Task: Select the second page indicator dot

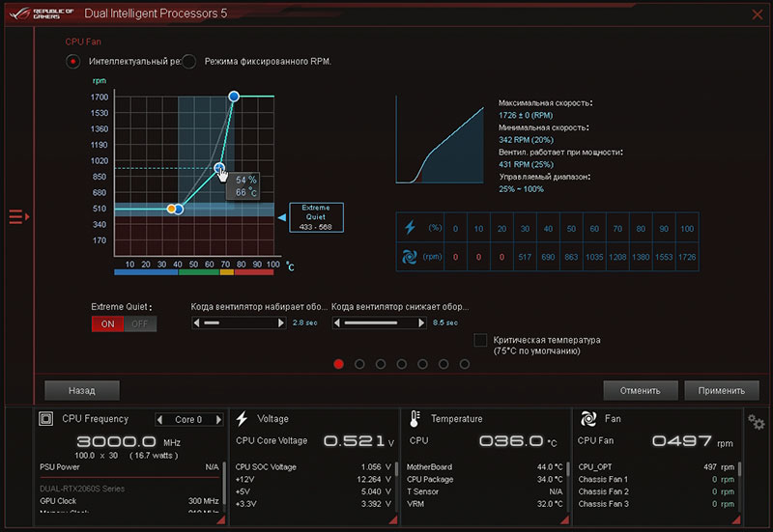Action: (x=359, y=364)
